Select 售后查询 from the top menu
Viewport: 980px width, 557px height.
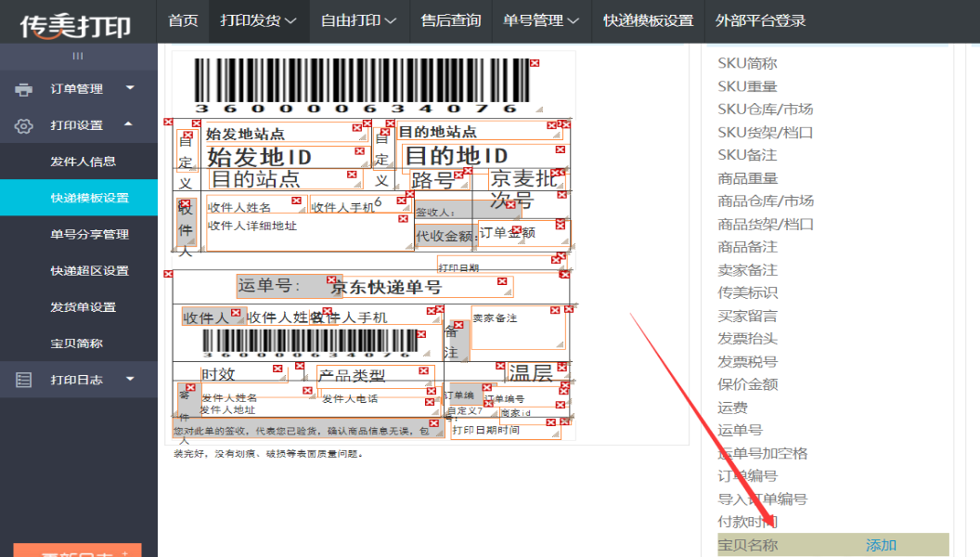click(x=451, y=20)
